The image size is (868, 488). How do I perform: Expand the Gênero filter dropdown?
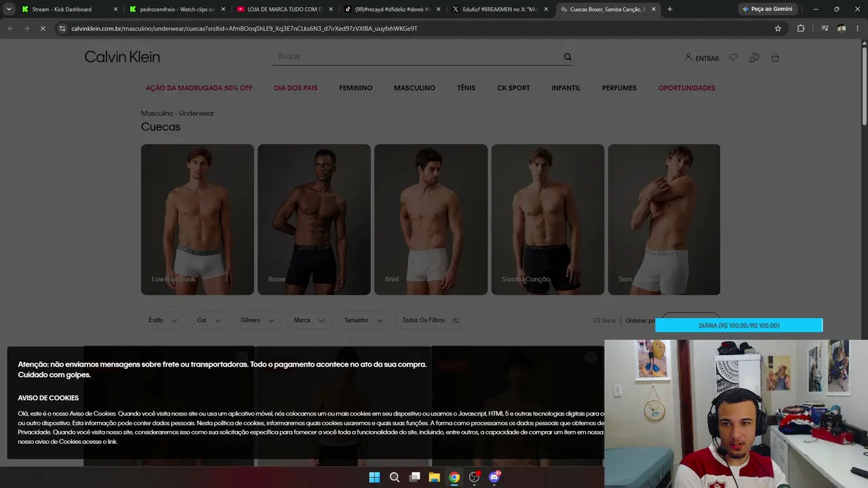point(257,321)
